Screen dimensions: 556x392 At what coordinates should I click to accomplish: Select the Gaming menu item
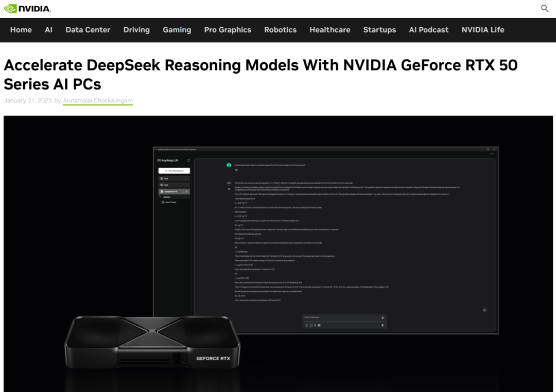click(x=177, y=30)
